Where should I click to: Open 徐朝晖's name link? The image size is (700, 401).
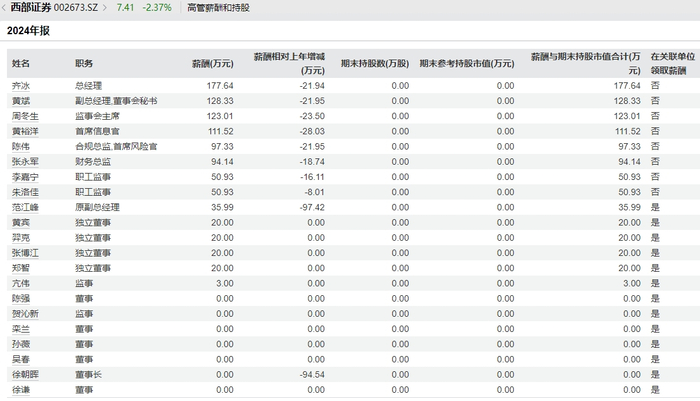(25, 374)
